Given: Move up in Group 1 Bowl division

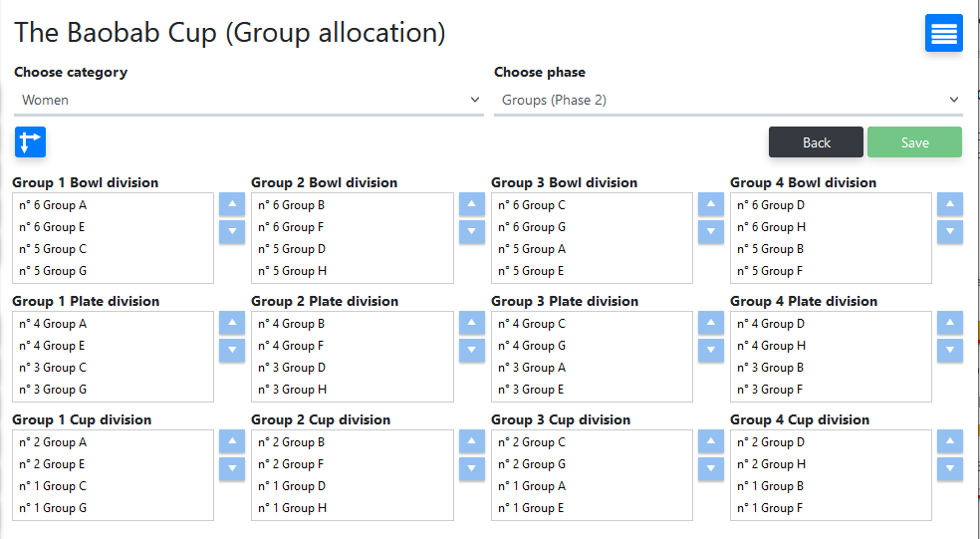Looking at the screenshot, I should pos(231,204).
